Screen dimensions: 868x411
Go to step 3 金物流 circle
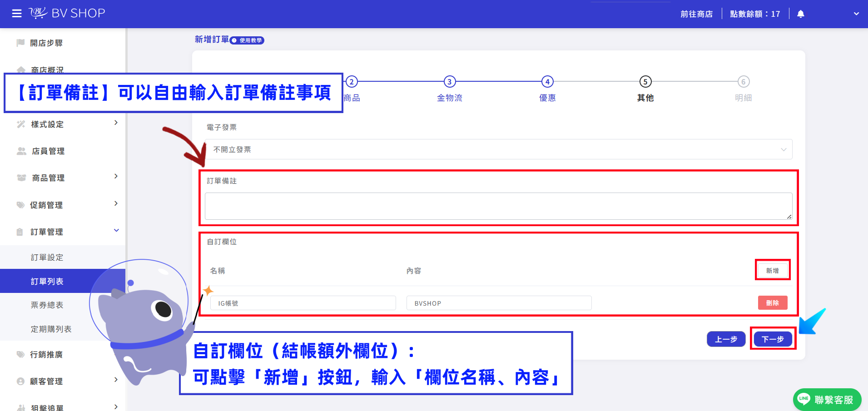[x=450, y=82]
